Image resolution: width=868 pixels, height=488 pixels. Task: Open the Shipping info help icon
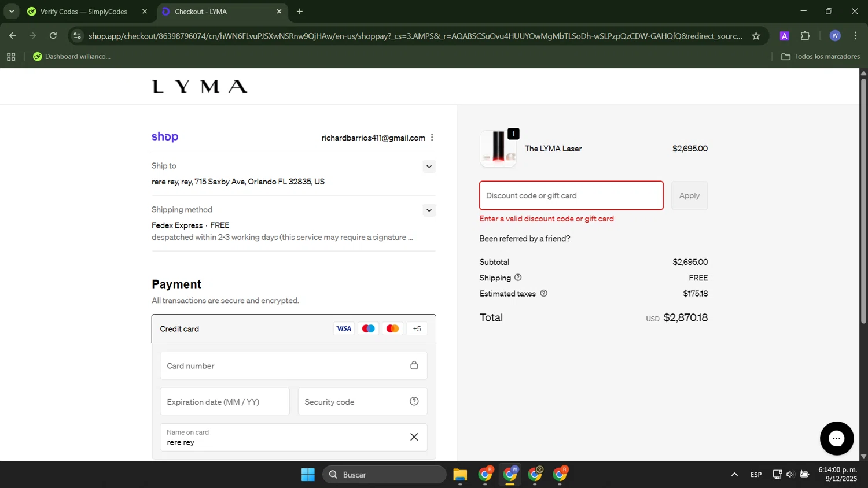[x=518, y=278]
